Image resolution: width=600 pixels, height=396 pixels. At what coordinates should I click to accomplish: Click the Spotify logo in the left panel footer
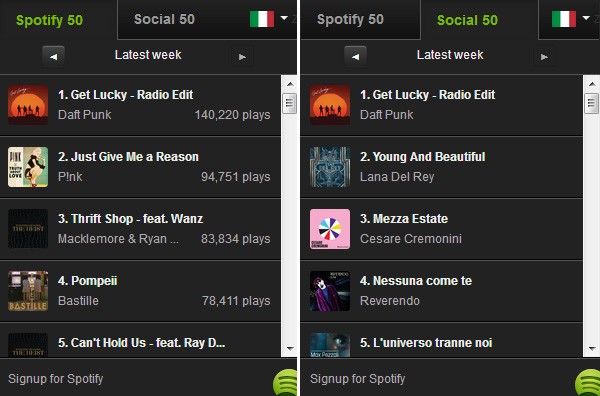click(285, 382)
